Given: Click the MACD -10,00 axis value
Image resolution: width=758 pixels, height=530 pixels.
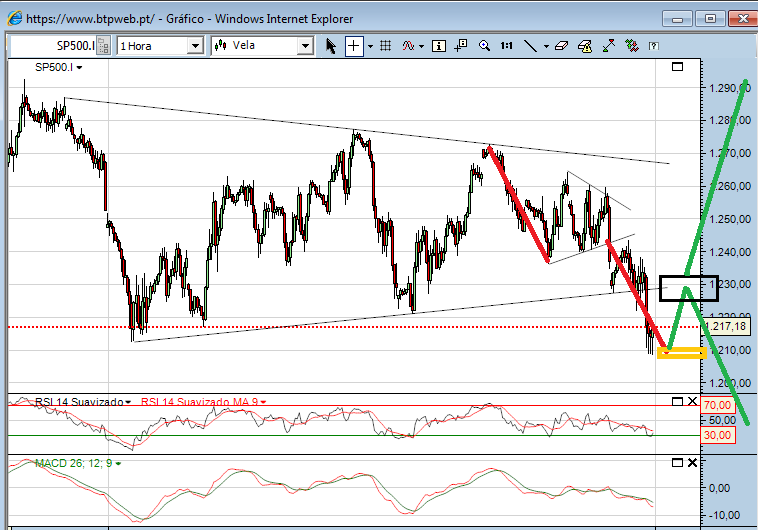Looking at the screenshot, I should pos(724,515).
